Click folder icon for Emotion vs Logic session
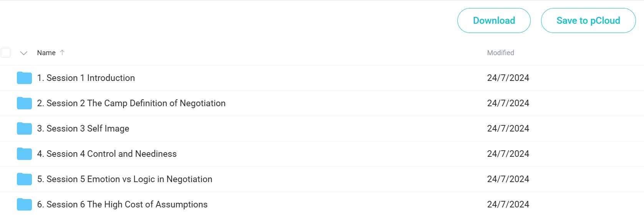Image resolution: width=644 pixels, height=217 pixels. [x=24, y=179]
